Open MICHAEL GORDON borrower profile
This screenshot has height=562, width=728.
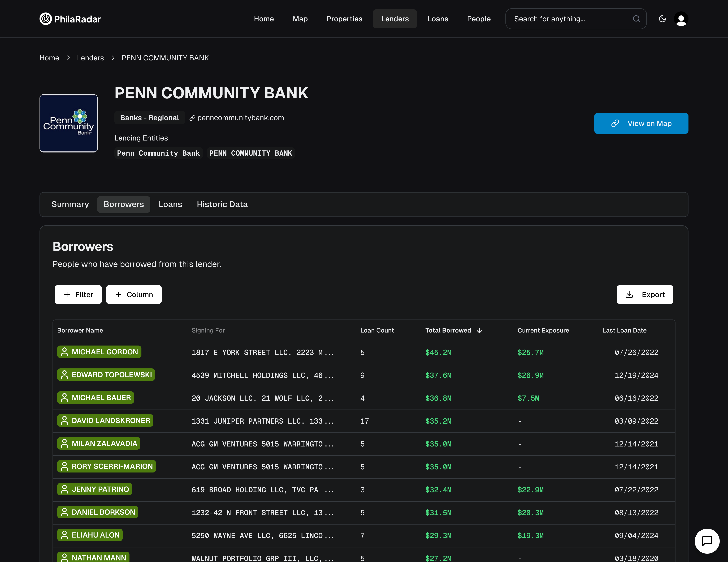pyautogui.click(x=99, y=352)
